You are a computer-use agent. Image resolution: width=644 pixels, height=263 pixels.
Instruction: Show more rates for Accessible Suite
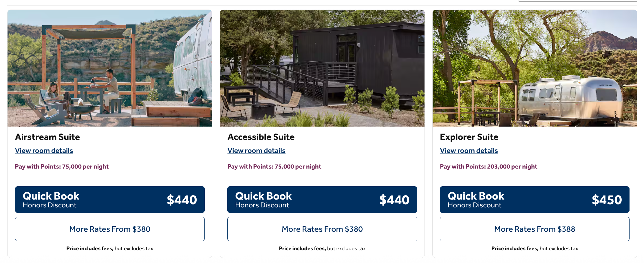322,229
